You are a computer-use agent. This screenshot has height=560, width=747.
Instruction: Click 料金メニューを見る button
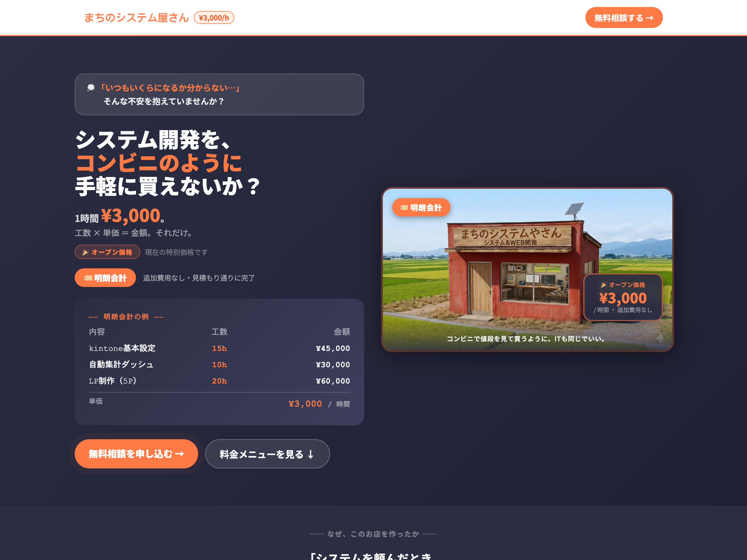267,454
